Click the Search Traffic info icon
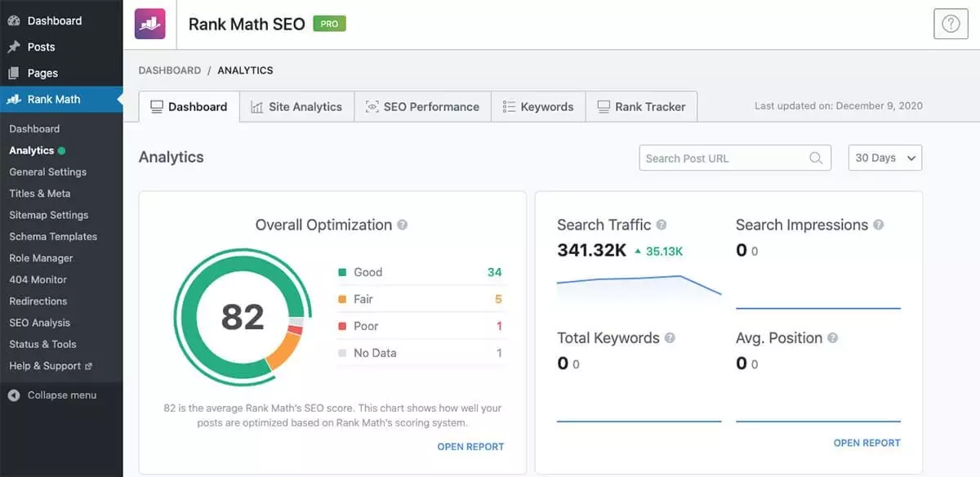The image size is (980, 477). click(661, 225)
